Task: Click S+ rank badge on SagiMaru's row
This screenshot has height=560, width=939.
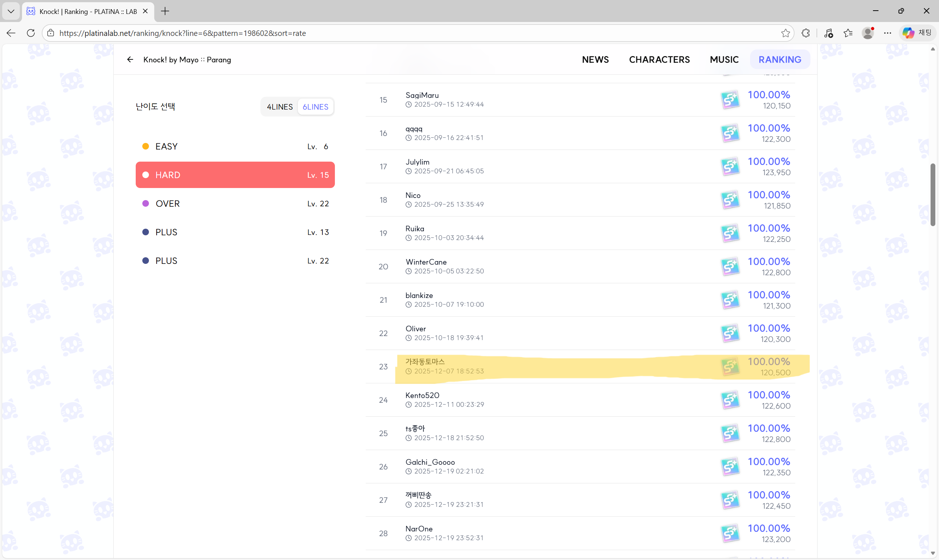Action: (x=730, y=100)
